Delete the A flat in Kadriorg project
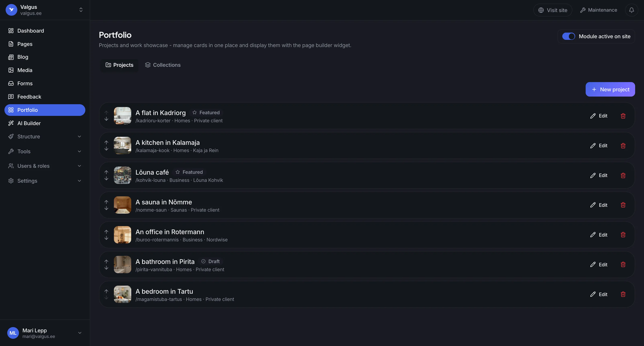The width and height of the screenshot is (644, 346). [x=623, y=116]
